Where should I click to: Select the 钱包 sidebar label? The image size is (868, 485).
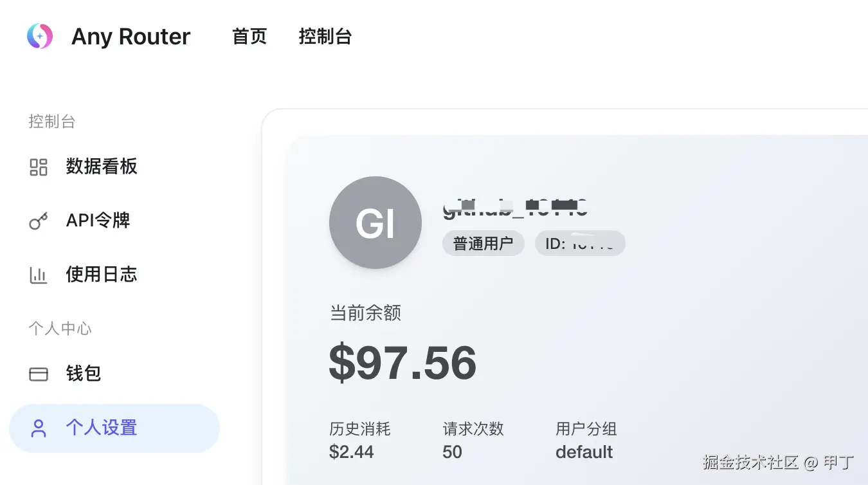point(84,374)
